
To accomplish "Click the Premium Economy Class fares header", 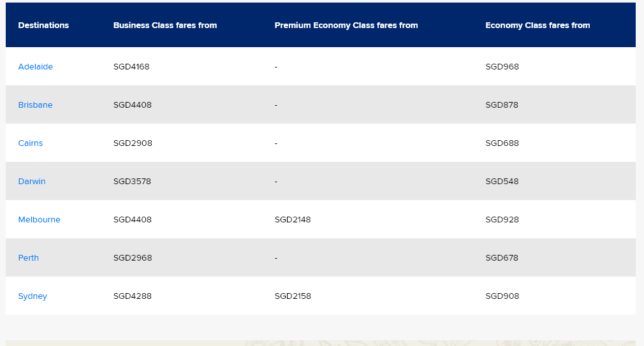I will coord(346,25).
